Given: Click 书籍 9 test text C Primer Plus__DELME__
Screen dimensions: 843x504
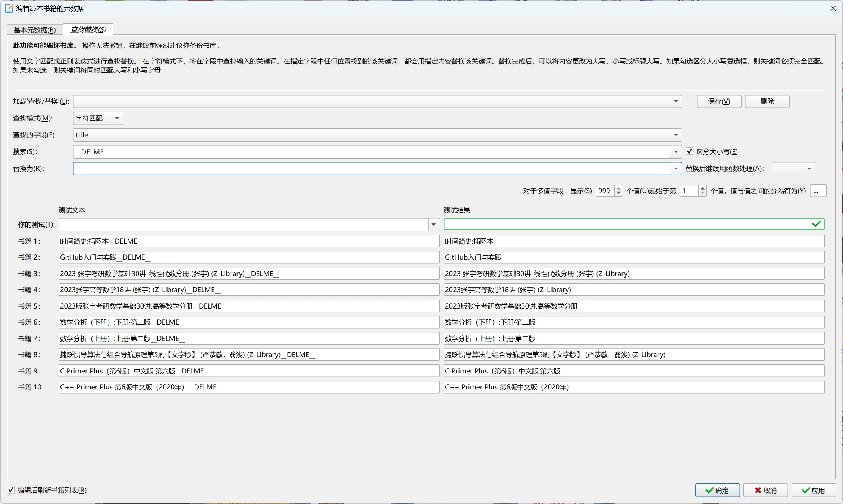Looking at the screenshot, I should coord(249,371).
